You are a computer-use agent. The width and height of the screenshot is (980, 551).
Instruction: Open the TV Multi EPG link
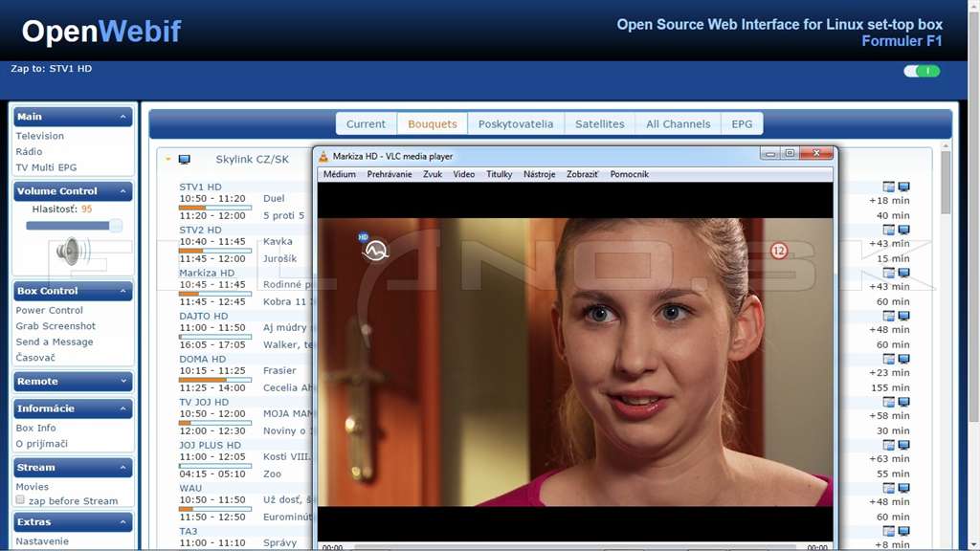(x=46, y=167)
